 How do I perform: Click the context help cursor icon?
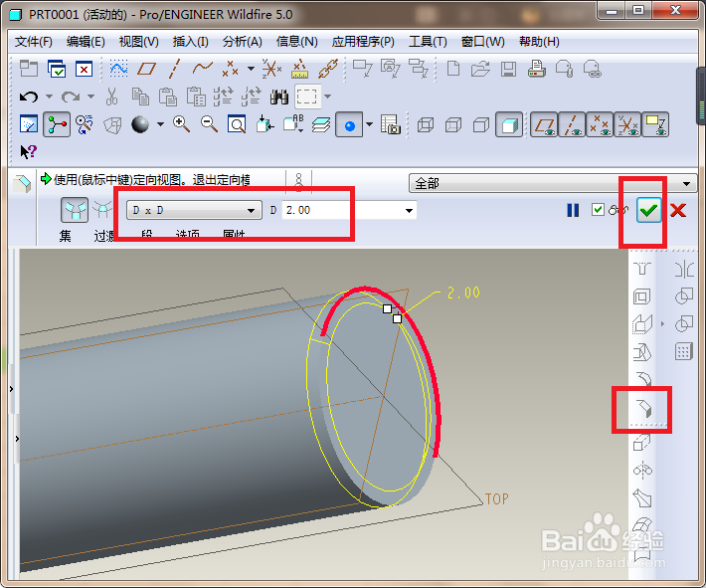pyautogui.click(x=29, y=152)
